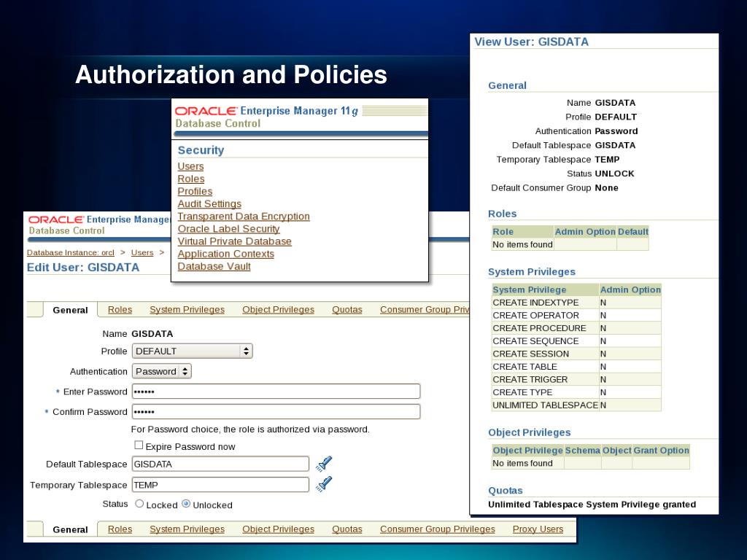This screenshot has width=747, height=560.
Task: Switch to the top Roles tab
Action: [120, 309]
